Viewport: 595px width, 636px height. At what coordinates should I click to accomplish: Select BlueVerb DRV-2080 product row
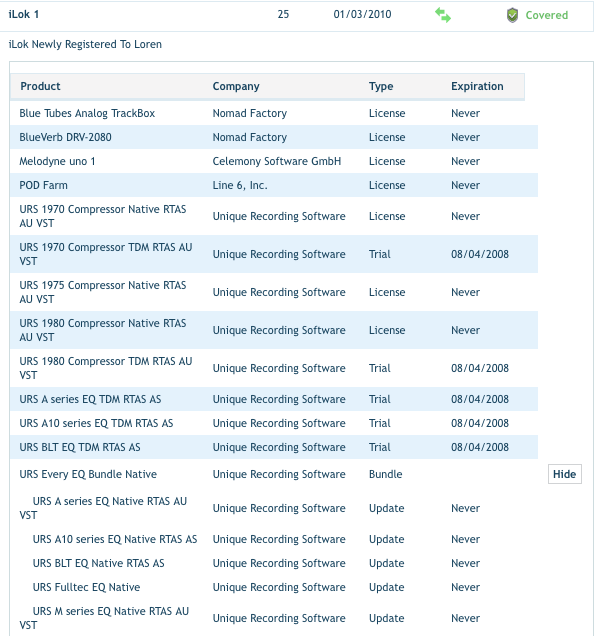pos(274,137)
